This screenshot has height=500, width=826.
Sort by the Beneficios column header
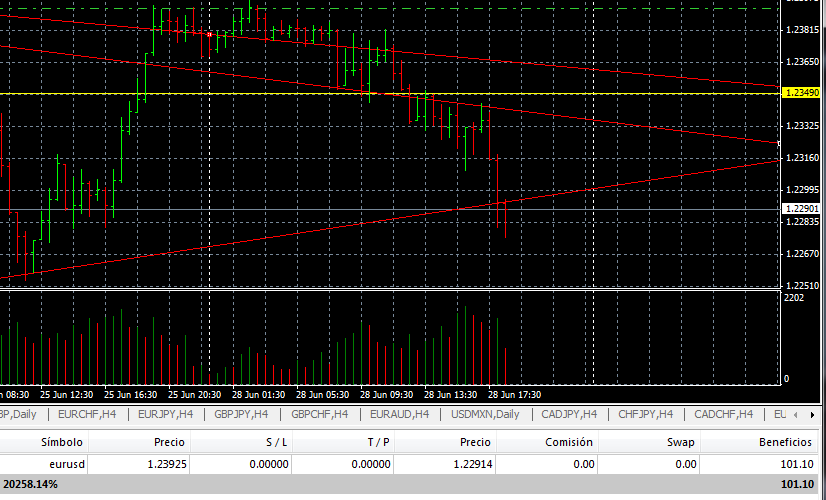(x=783, y=442)
